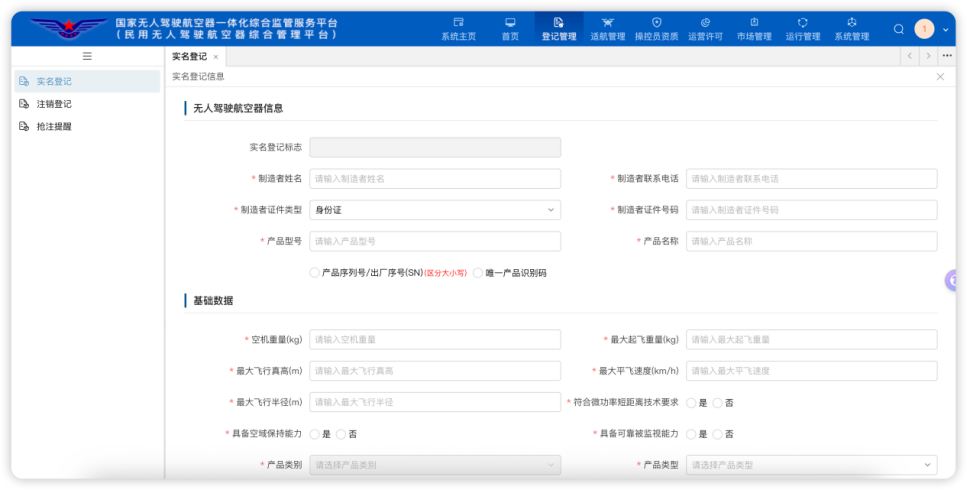Viewport: 967px width, 490px height.
Task: Choose 否 for 符合微功率短距离技术要求
Action: (718, 403)
